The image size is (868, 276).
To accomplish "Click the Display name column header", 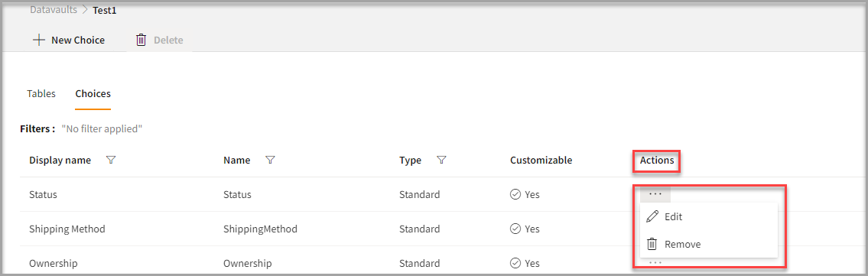I will click(60, 161).
